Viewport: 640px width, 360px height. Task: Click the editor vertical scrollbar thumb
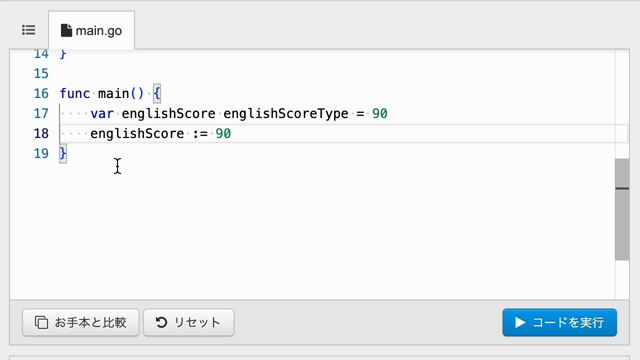(622, 209)
